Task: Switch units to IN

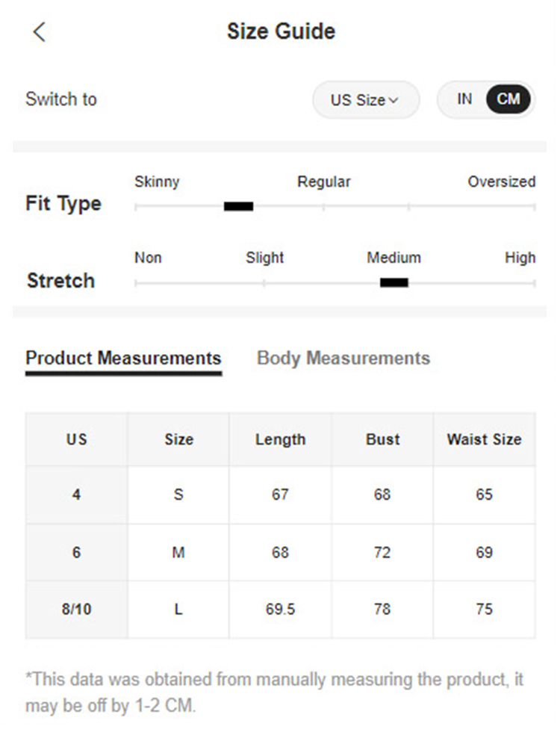Action: (x=464, y=98)
